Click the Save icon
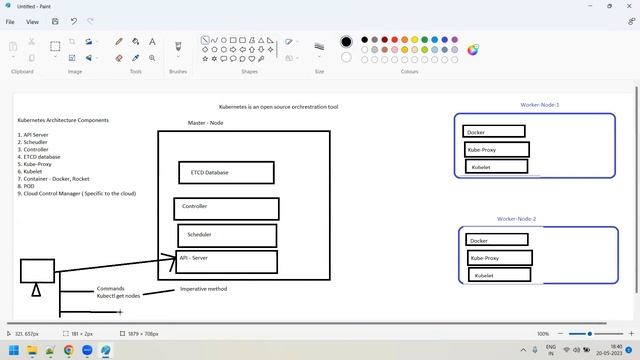The image size is (640, 360). click(55, 21)
